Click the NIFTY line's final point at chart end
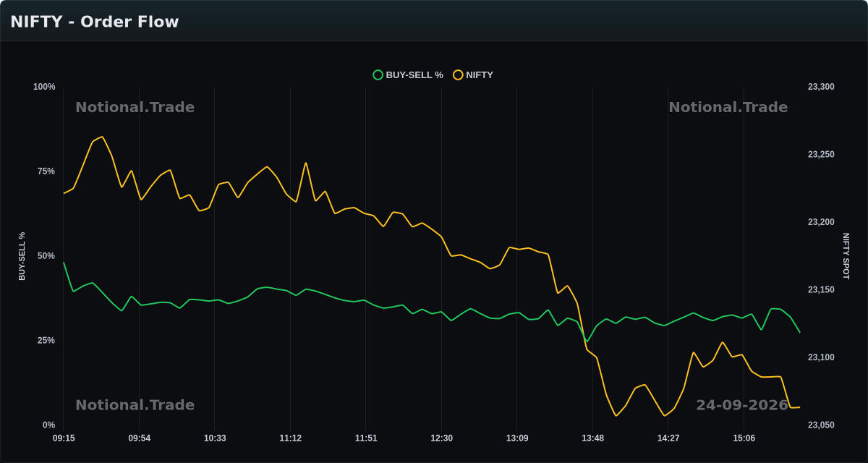 (x=799, y=407)
